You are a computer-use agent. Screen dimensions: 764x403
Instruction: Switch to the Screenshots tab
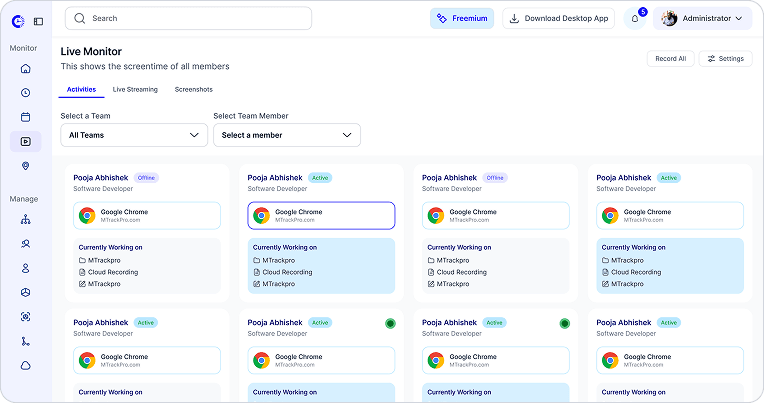pyautogui.click(x=193, y=90)
